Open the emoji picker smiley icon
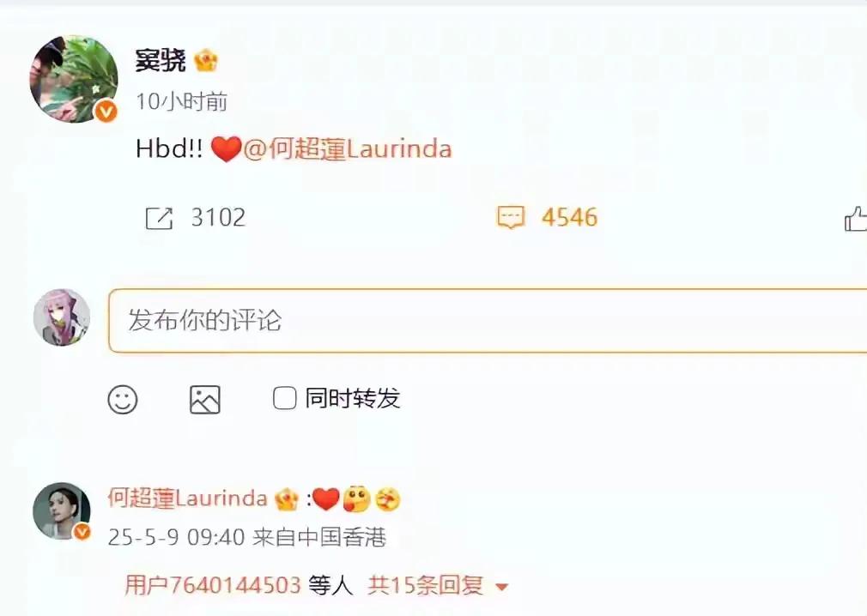867x616 pixels. click(x=122, y=400)
